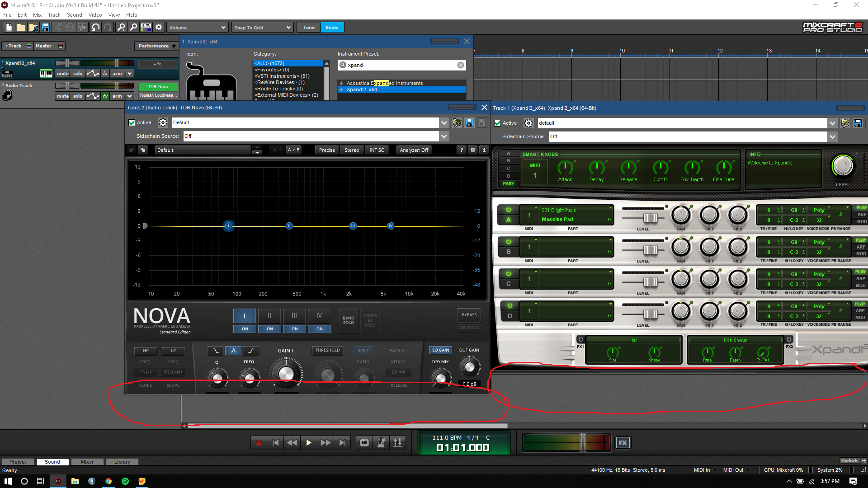This screenshot has width=868, height=488.
Task: Expand TDR Nova preset Default dropdown
Action: coord(444,123)
